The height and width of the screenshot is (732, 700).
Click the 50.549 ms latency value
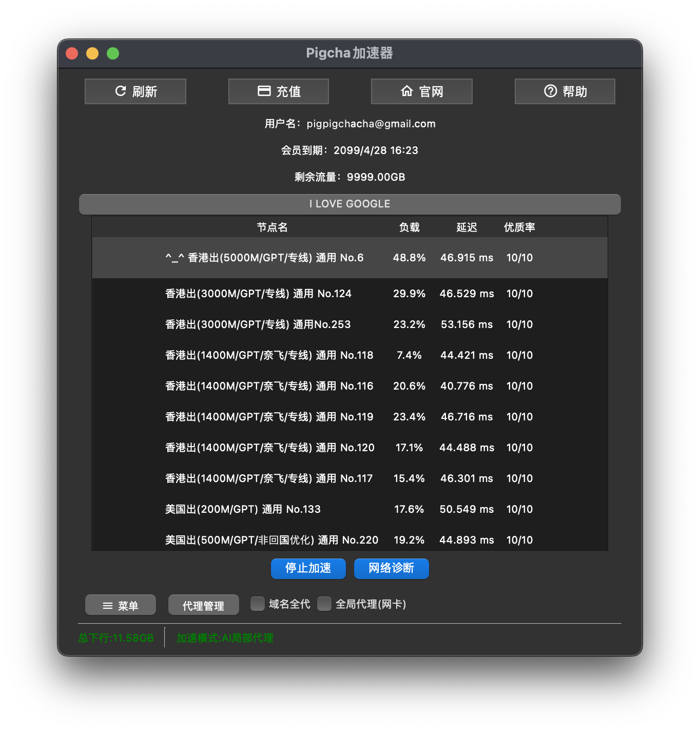pyautogui.click(x=467, y=509)
